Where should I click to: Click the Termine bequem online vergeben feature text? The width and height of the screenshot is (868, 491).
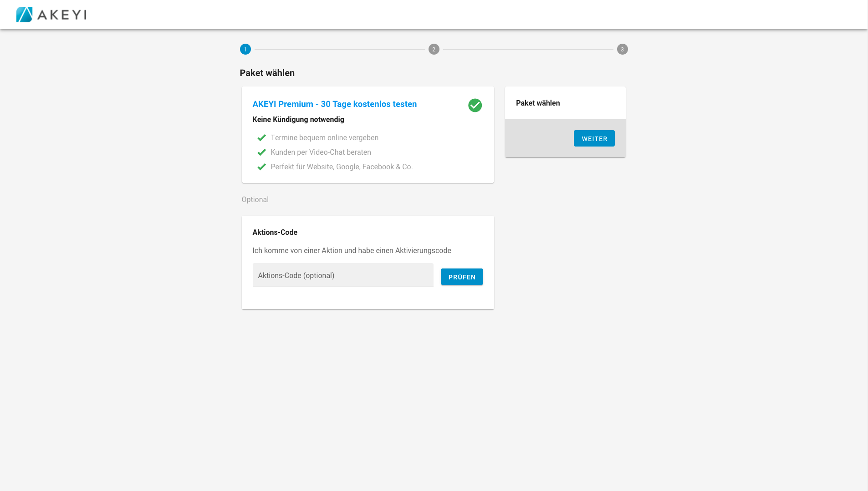coord(324,138)
